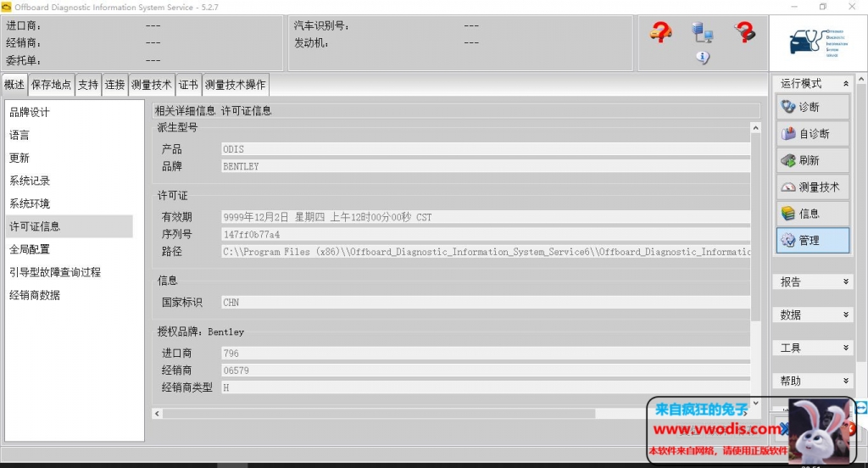The image size is (868, 468).
Task: Click the ODIS car stethoscope logo
Action: coord(818,42)
